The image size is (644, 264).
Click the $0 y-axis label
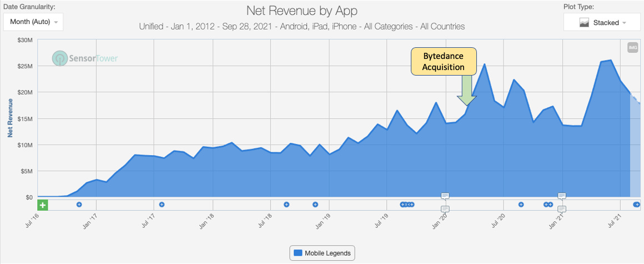coord(31,197)
